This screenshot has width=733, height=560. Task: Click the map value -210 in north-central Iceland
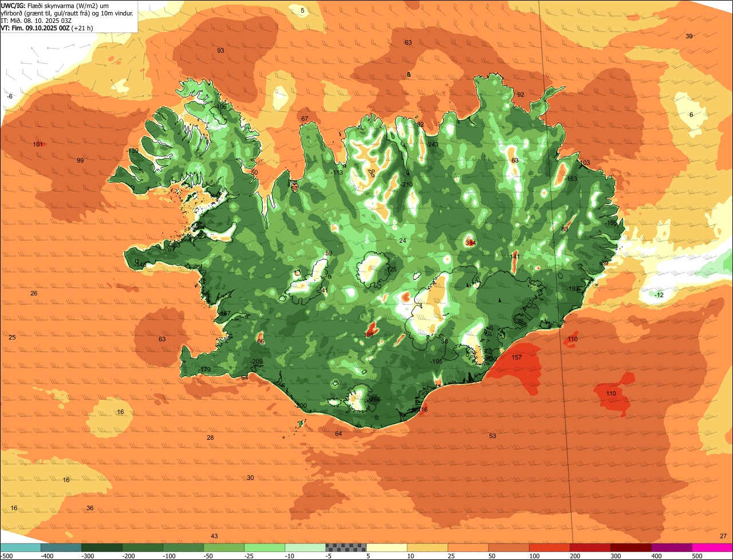pyautogui.click(x=407, y=184)
